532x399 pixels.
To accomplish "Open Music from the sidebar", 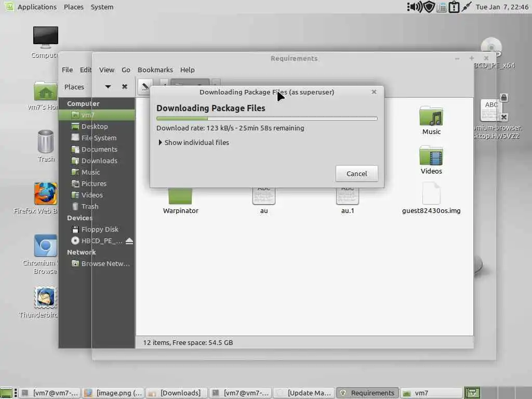I will (x=97, y=172).
